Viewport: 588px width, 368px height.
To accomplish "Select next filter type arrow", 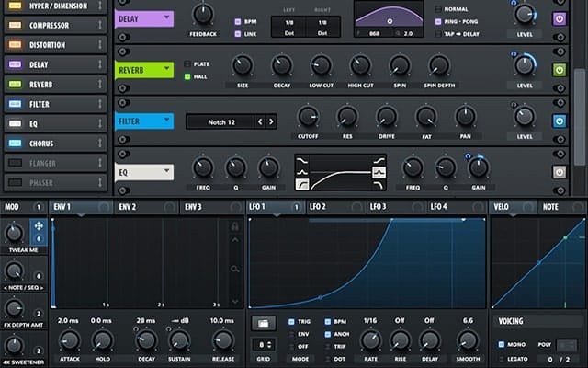I will click(271, 121).
